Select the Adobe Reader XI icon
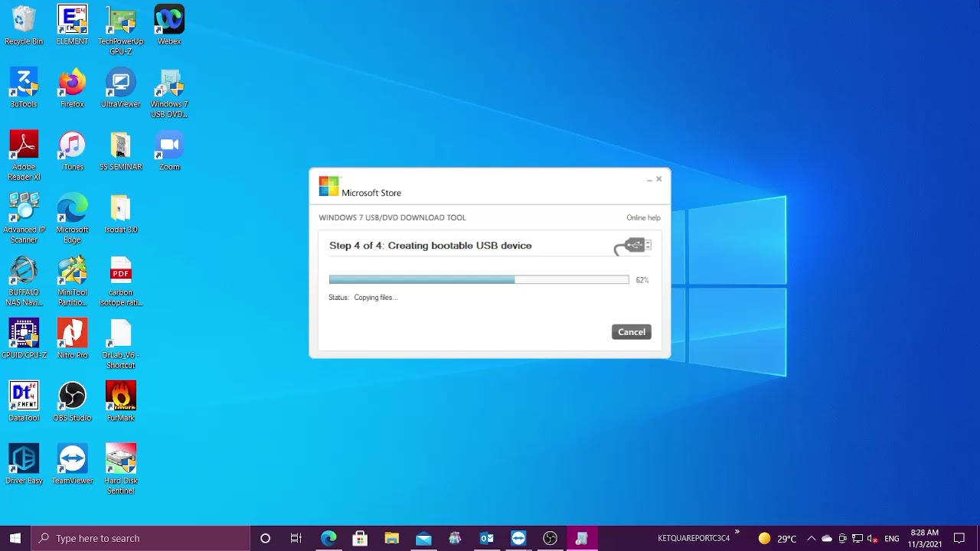The width and height of the screenshot is (980, 551). (x=24, y=156)
